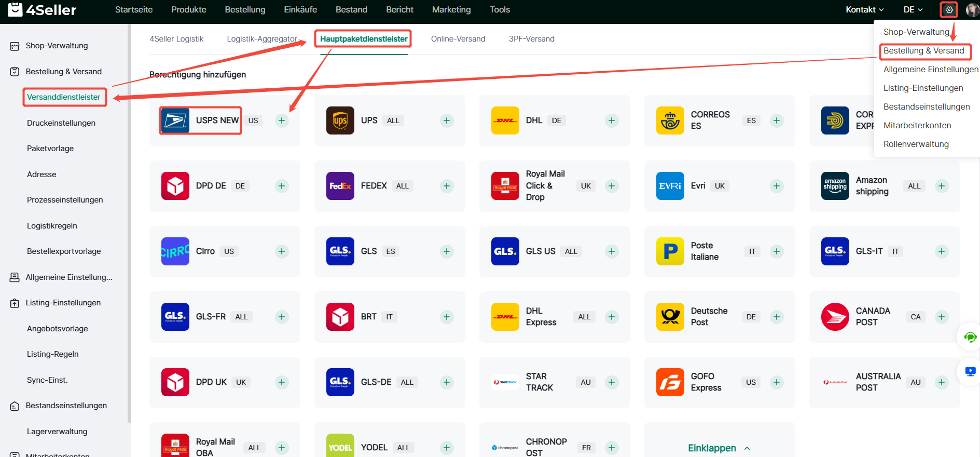Add Poste Italiane carrier authorization

coord(777,251)
